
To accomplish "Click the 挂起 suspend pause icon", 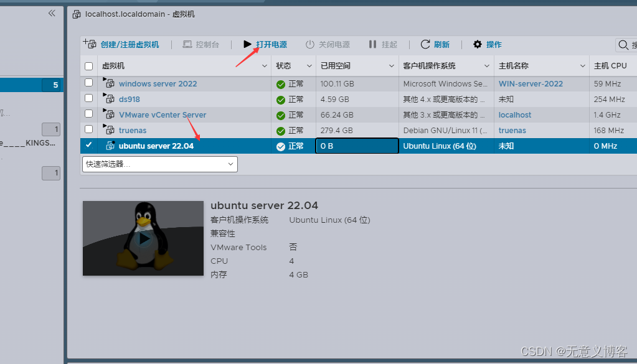I will 372,44.
